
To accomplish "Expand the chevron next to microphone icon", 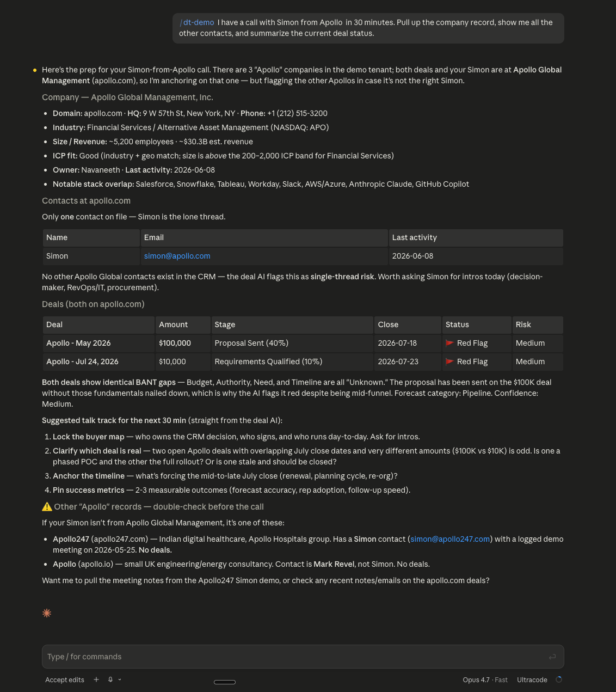I will pyautogui.click(x=120, y=679).
